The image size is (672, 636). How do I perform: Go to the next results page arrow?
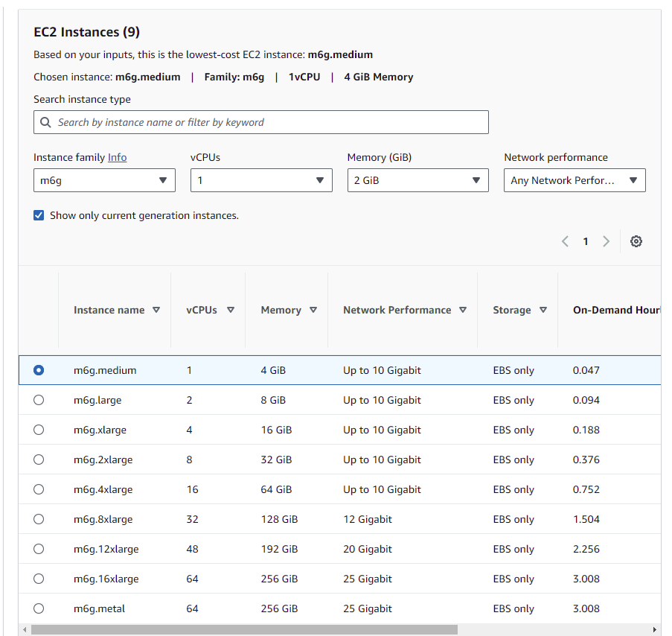pos(606,241)
